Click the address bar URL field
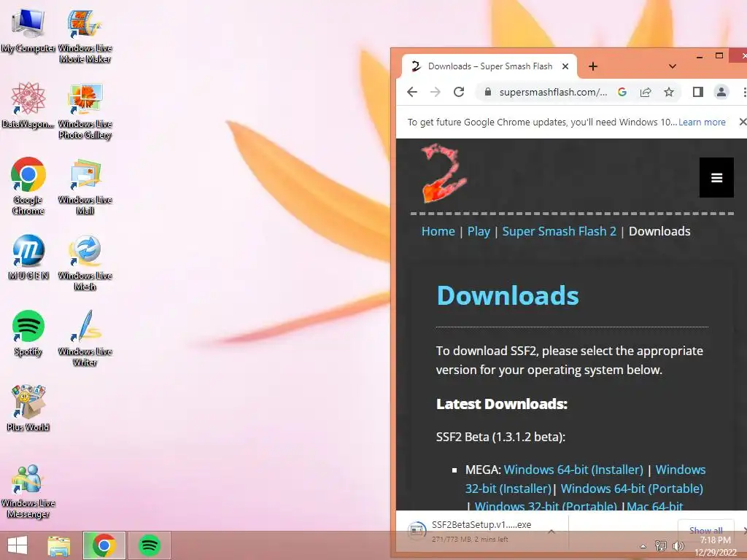Viewport: 747px width, 560px height. pos(553,92)
